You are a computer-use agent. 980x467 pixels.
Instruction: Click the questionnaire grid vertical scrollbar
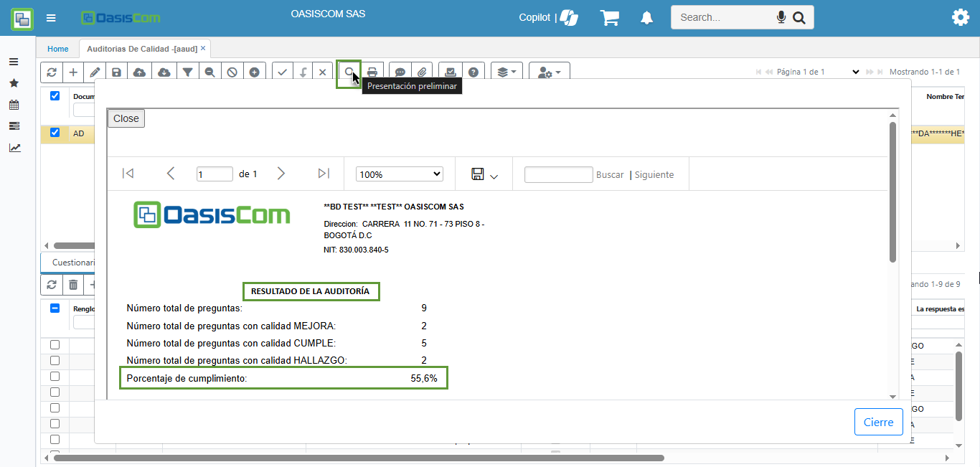959,386
